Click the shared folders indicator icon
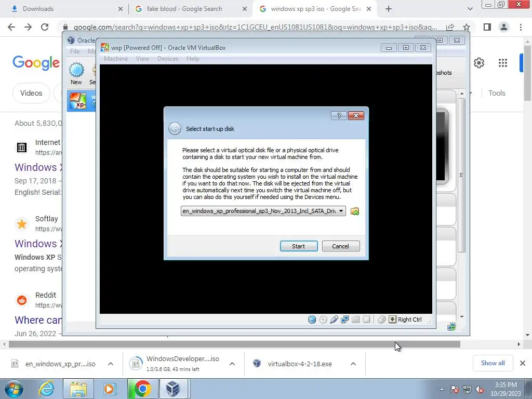 tap(355, 320)
